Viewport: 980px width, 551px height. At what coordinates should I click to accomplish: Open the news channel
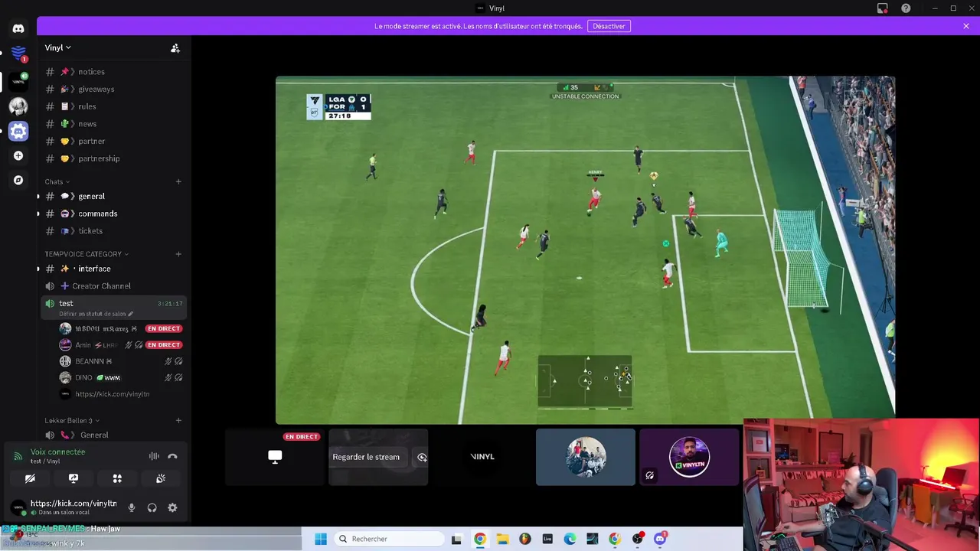click(113, 124)
